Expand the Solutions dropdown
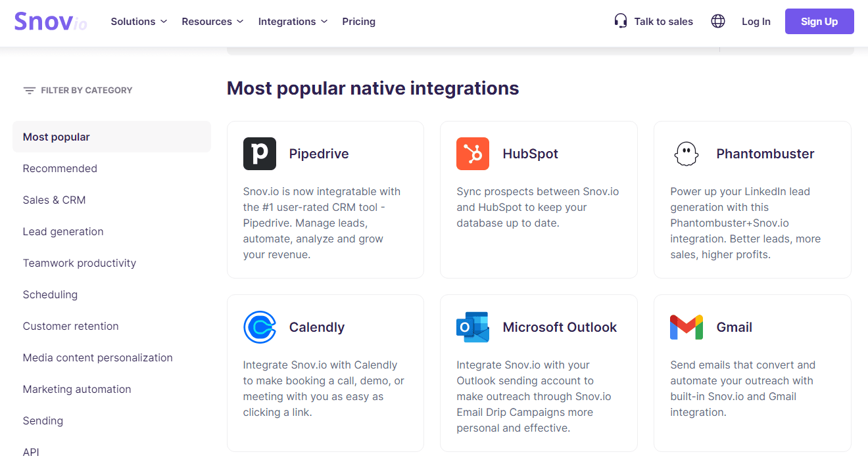The height and width of the screenshot is (475, 868). coord(138,21)
